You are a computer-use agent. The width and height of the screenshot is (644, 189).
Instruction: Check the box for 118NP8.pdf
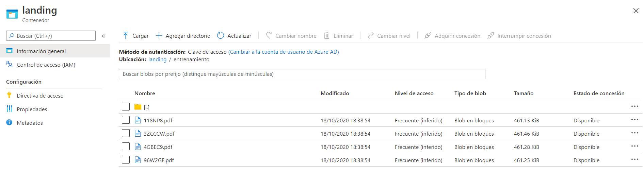point(126,120)
